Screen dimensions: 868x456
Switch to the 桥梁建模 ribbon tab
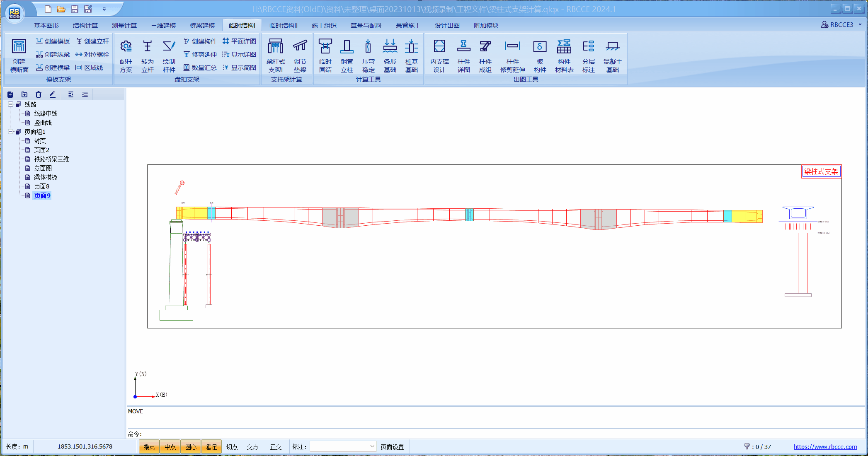click(x=202, y=25)
